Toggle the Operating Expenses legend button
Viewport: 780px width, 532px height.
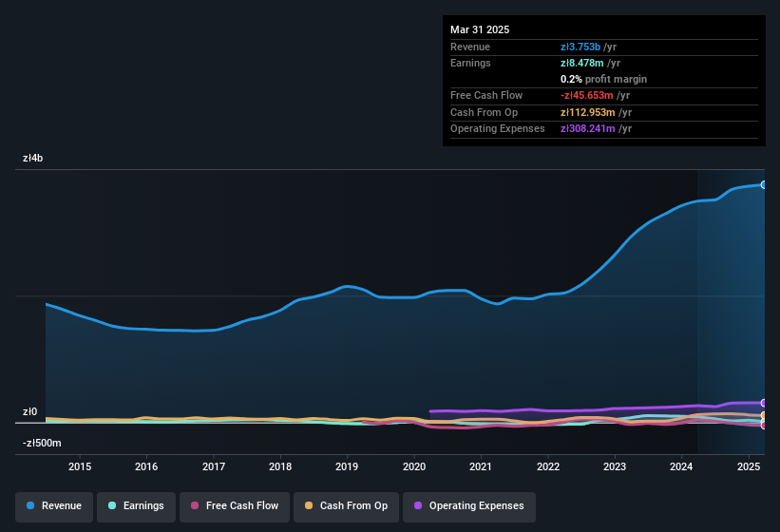click(x=468, y=506)
